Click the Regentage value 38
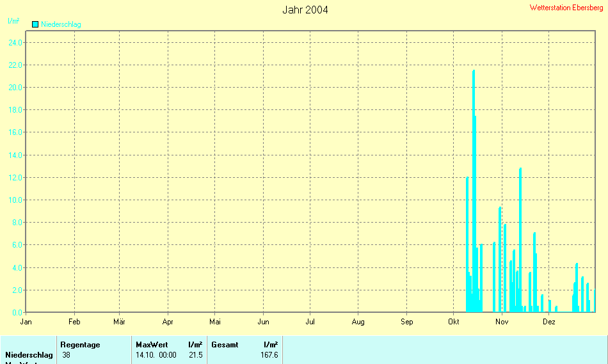The height and width of the screenshot is (364, 608). tap(67, 355)
